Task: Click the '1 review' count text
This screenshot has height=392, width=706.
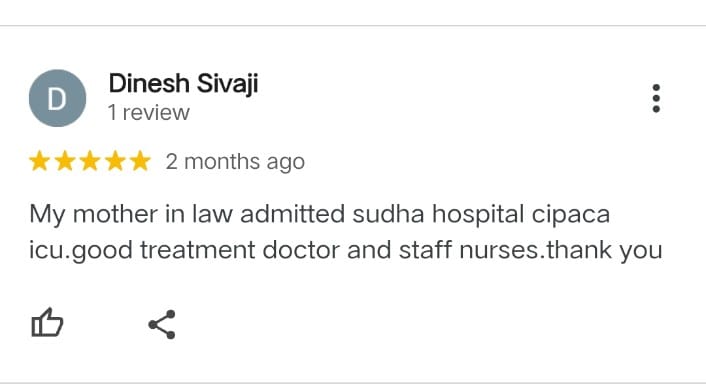Action: pos(149,113)
